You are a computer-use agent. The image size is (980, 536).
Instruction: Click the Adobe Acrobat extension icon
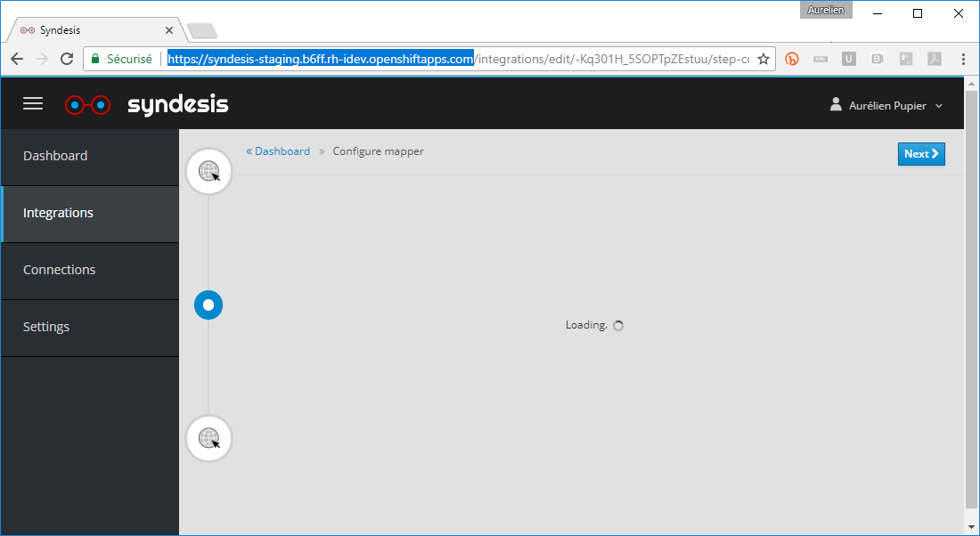[x=934, y=59]
